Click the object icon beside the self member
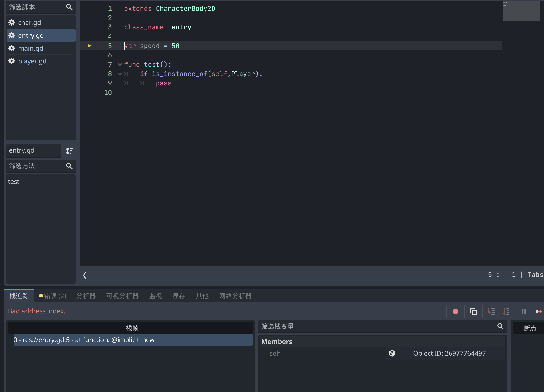Image resolution: width=544 pixels, height=392 pixels. (392, 353)
